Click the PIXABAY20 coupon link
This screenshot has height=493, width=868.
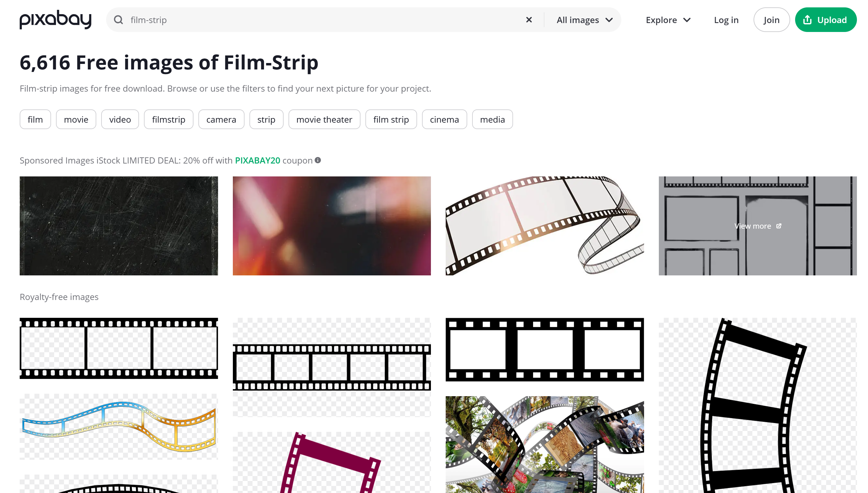click(257, 160)
